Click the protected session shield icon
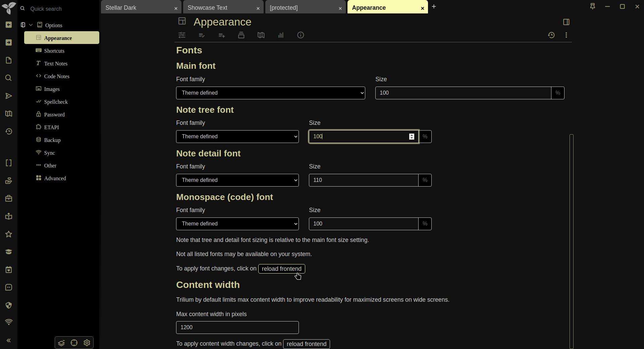 [x=9, y=305]
